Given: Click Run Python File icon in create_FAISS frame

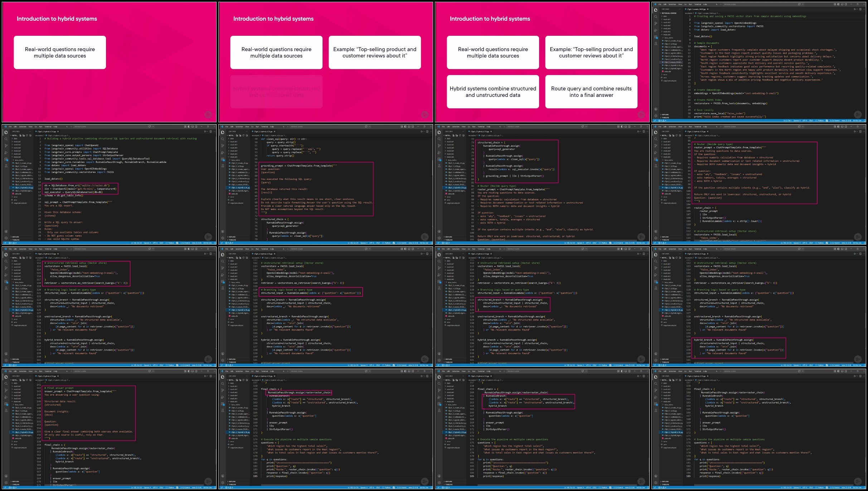Looking at the screenshot, I should tap(855, 9).
